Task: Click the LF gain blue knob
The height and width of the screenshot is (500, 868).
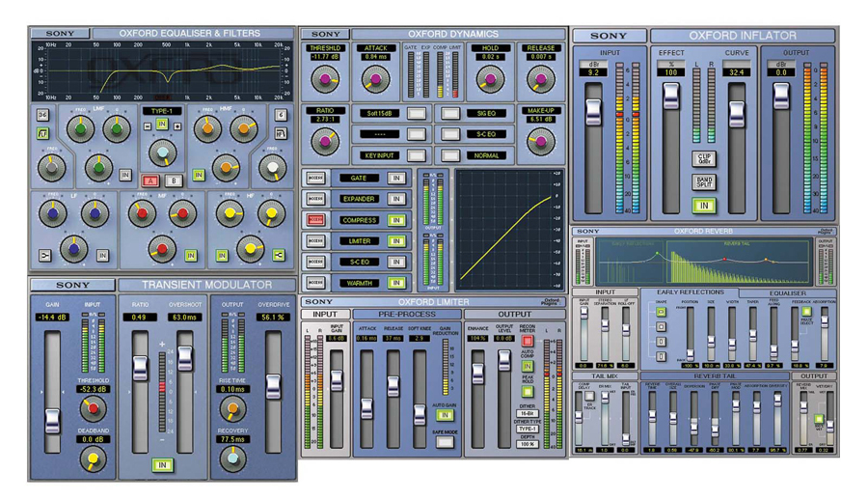Action: [74, 249]
